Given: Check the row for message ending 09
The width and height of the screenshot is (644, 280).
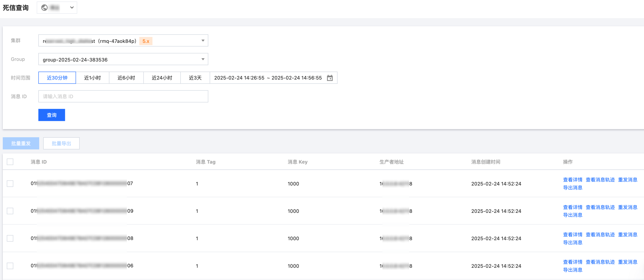Looking at the screenshot, I should pos(10,211).
